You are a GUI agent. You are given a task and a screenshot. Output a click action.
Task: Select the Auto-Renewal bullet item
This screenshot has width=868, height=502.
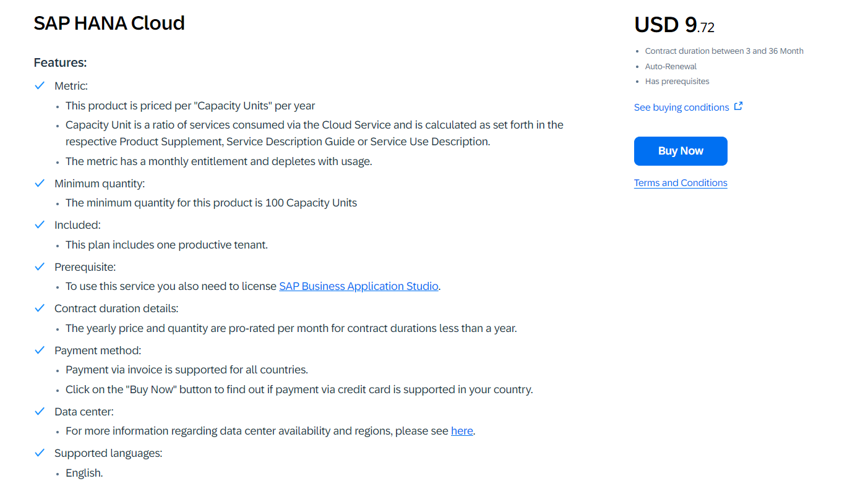point(671,66)
